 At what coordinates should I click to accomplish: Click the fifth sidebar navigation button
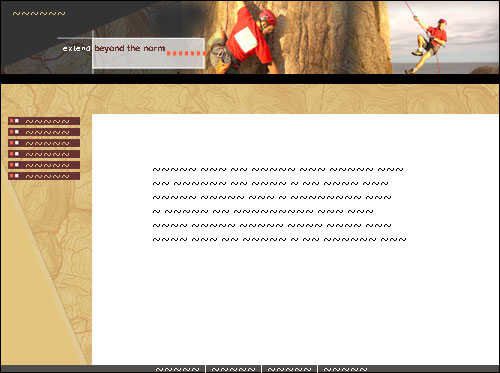[44, 165]
